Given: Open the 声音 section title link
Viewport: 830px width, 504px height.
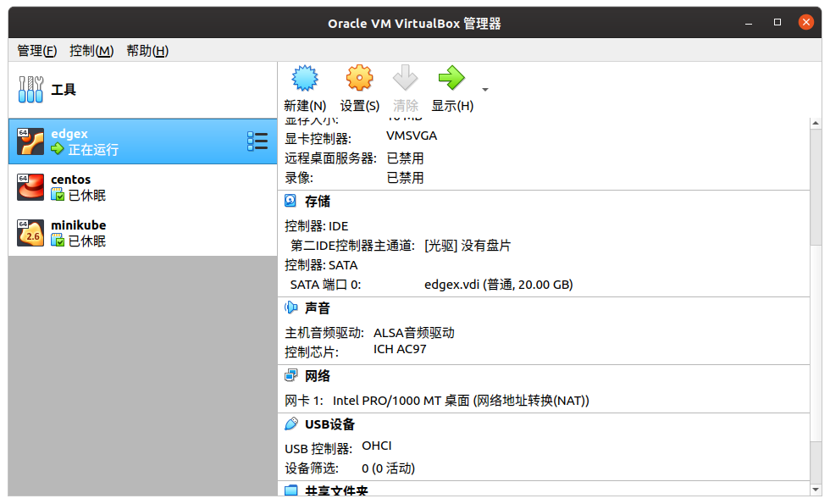Looking at the screenshot, I should [x=318, y=308].
